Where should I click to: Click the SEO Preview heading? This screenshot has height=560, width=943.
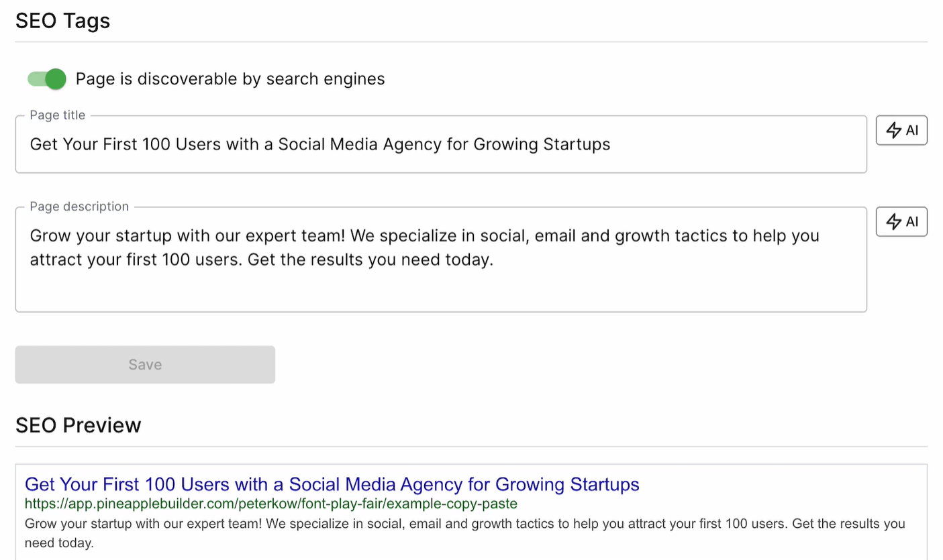[x=78, y=425]
